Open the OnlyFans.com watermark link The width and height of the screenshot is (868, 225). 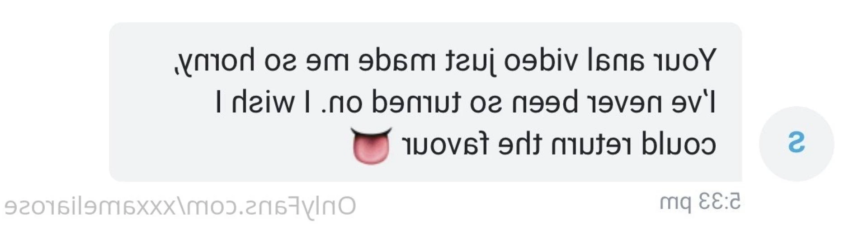180,206
